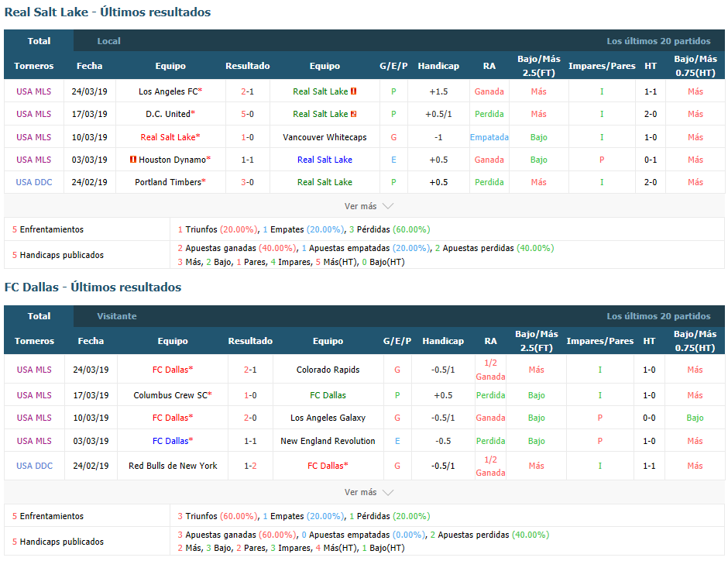Viewport: 728px width, 561px height.
Task: Click handicap '+0.5/1' in D.C. United row
Action: tap(438, 114)
